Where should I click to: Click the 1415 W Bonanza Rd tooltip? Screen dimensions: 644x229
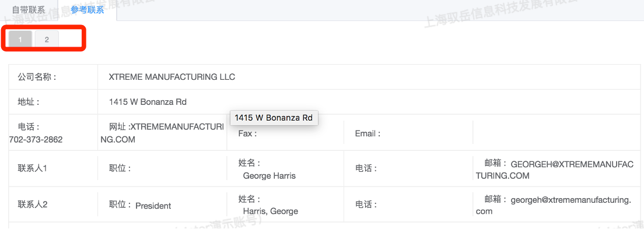pos(274,118)
